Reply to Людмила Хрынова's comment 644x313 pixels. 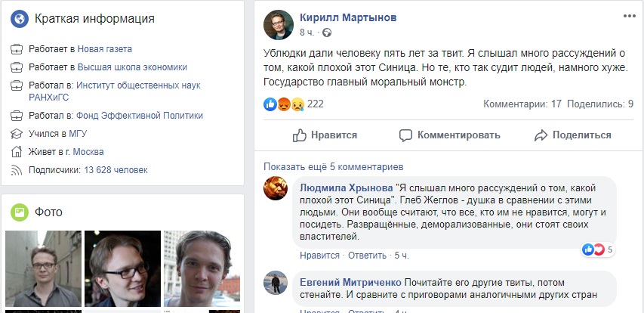(x=366, y=256)
